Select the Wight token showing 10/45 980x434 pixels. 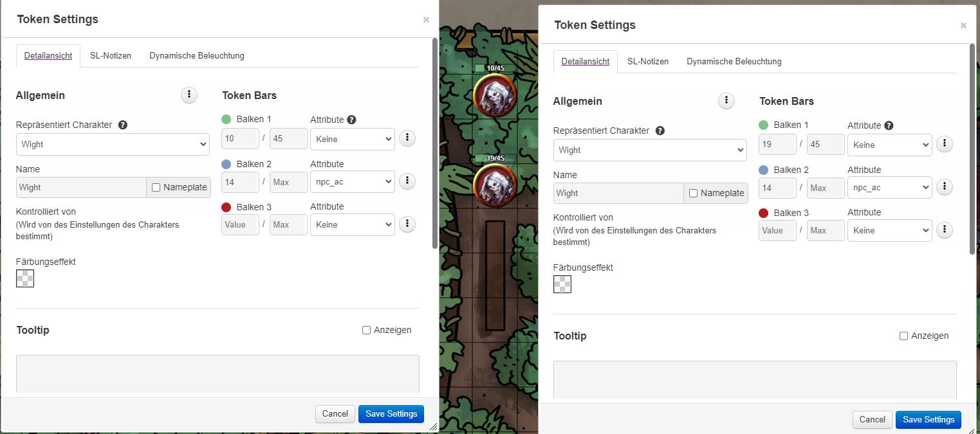click(x=494, y=96)
